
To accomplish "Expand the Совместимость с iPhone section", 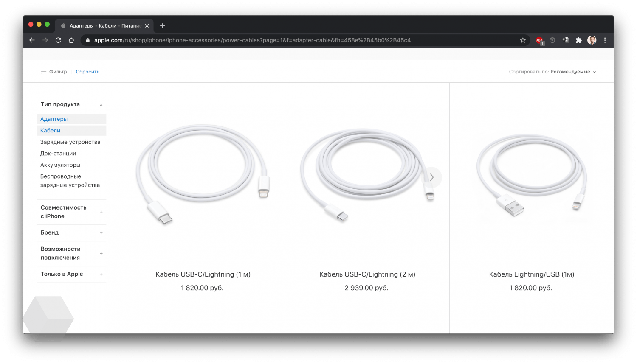I will tap(72, 212).
